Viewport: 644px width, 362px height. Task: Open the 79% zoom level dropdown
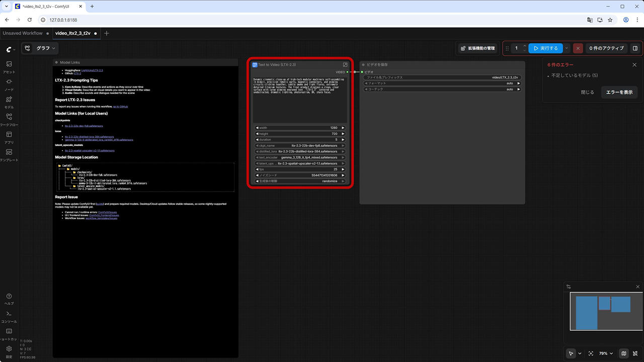tap(606, 353)
